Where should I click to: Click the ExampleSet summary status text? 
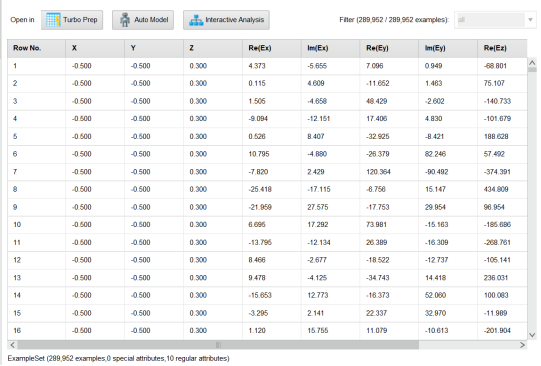coord(118,359)
